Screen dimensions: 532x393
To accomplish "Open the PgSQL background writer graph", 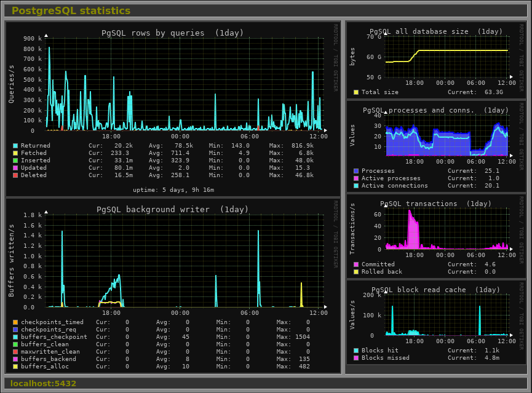I will pos(173,286).
